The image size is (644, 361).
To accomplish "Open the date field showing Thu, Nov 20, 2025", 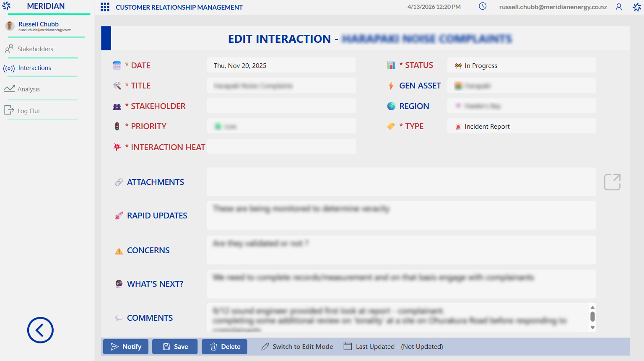I will (x=281, y=65).
